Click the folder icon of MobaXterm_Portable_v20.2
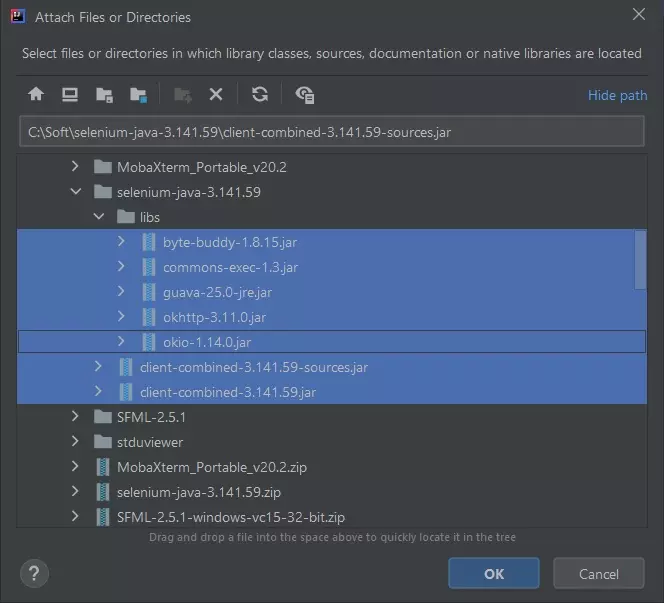 click(102, 167)
